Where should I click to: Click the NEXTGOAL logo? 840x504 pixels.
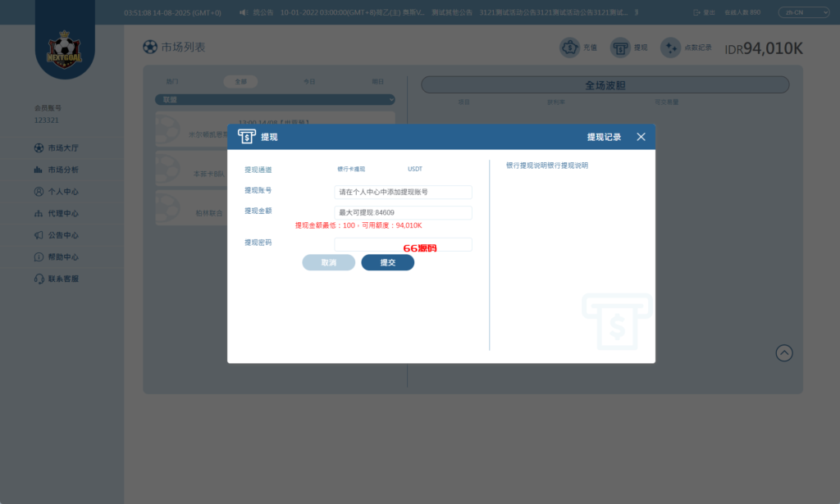pyautogui.click(x=64, y=49)
